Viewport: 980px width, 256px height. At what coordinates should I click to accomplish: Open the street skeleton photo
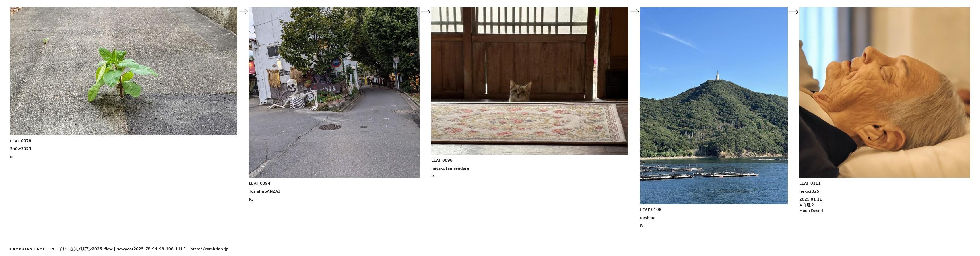[334, 92]
